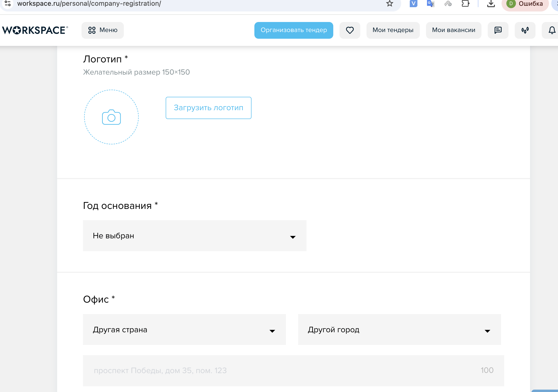This screenshot has height=392, width=558.
Task: Click the blue V extension icon
Action: click(413, 3)
